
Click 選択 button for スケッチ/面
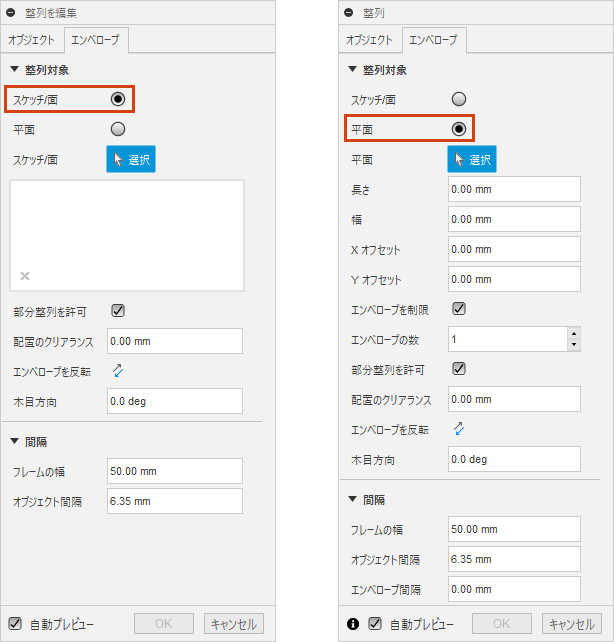click(131, 159)
